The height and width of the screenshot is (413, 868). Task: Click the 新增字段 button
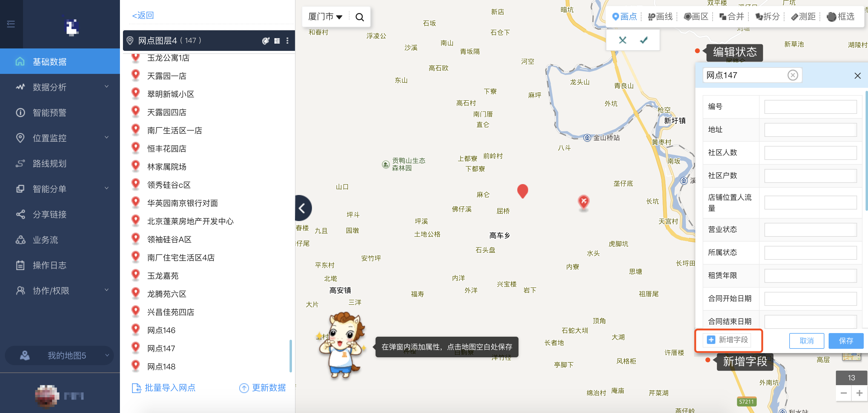(x=727, y=339)
